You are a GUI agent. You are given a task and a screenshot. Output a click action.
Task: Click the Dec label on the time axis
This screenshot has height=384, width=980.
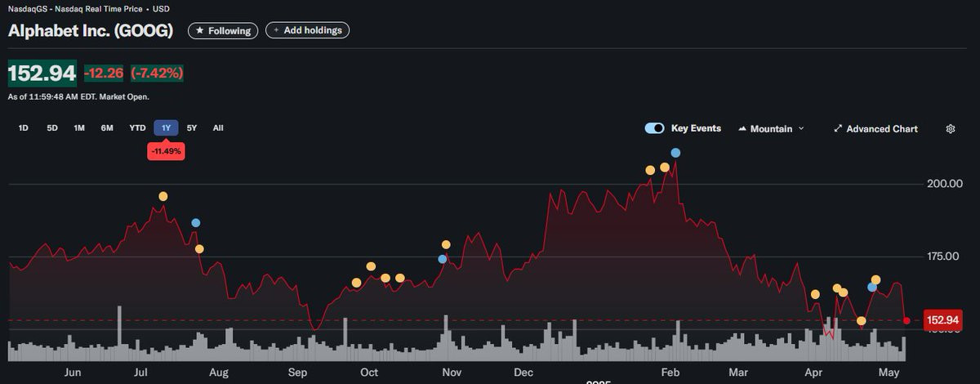523,373
